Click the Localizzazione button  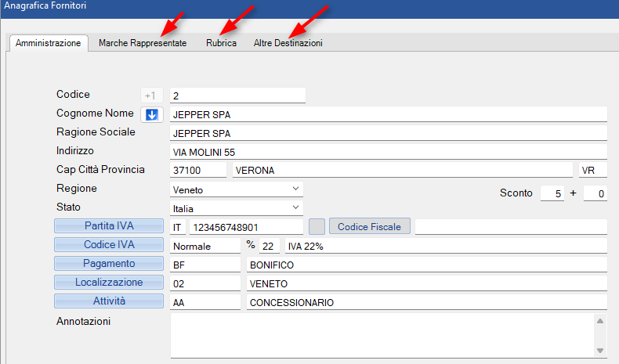[x=110, y=283]
